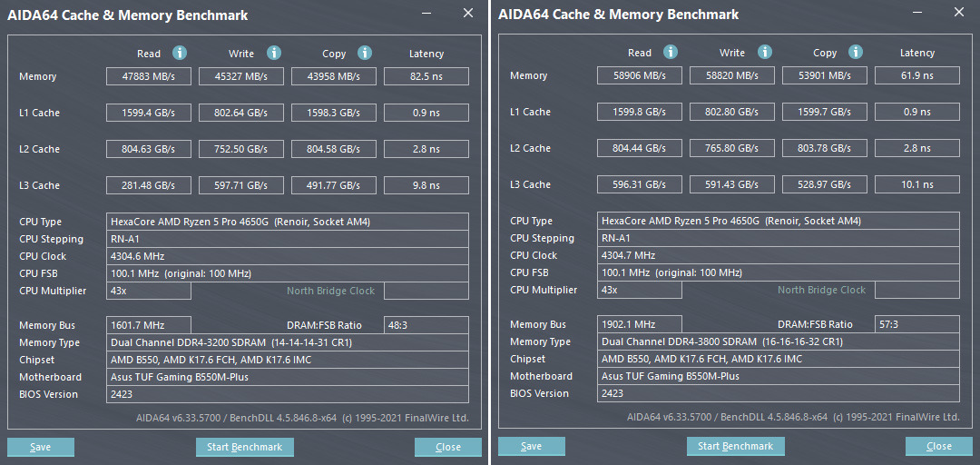
Task: Click right window BIOS Version 2423
Action: pos(779,393)
